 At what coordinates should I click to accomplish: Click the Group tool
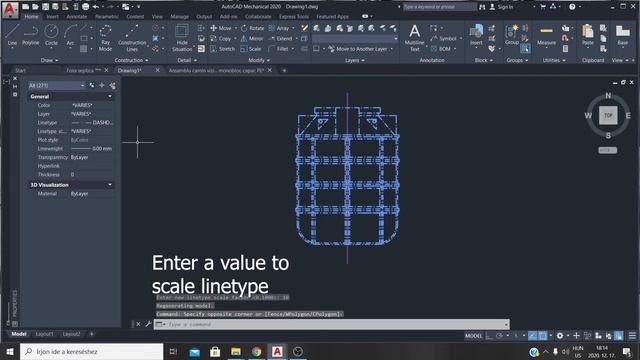point(511,35)
